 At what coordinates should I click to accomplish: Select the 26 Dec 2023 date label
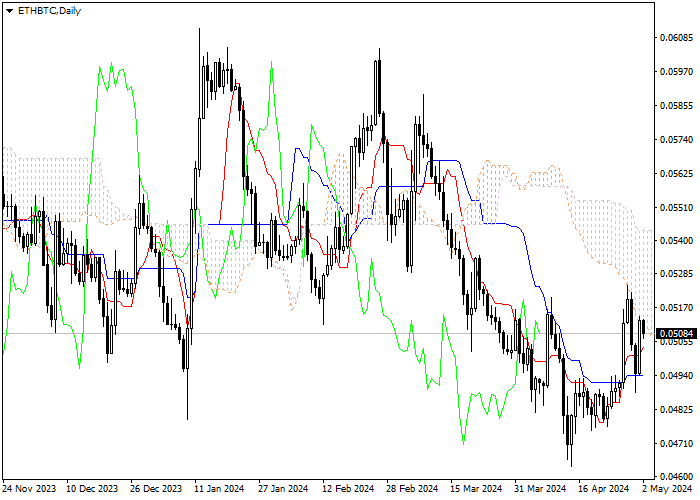click(x=156, y=489)
